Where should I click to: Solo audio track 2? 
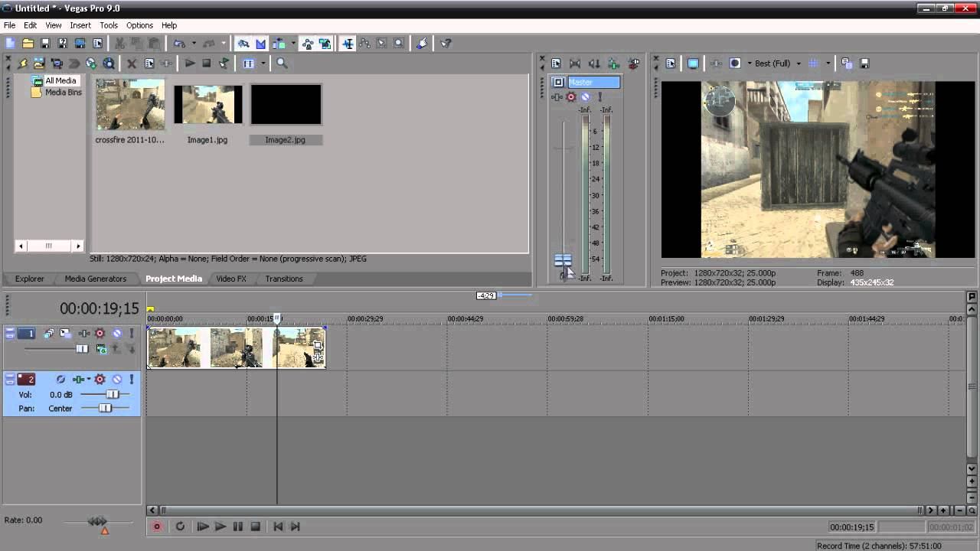[x=131, y=380]
